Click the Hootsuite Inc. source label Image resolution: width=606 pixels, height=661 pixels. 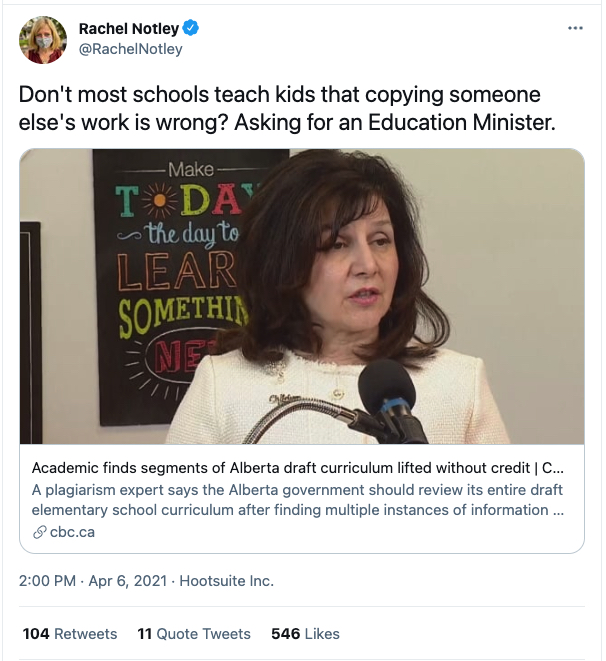click(x=227, y=581)
